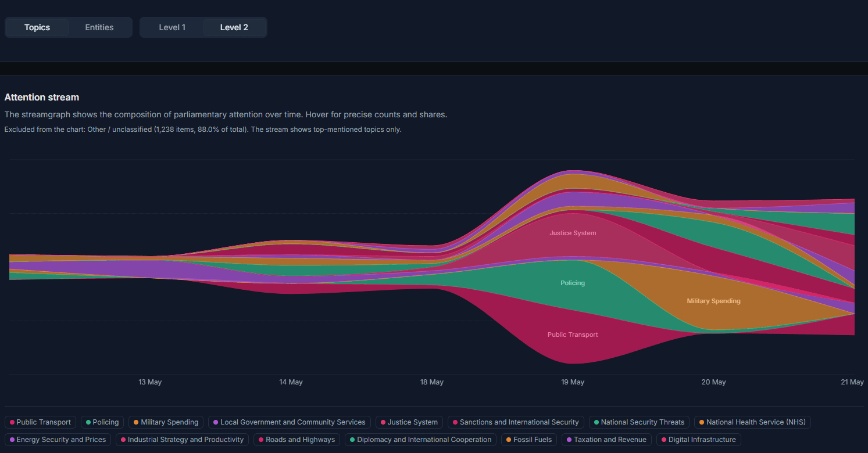Click the streamgraph description sentence
This screenshot has width=868, height=453.
pyautogui.click(x=226, y=114)
